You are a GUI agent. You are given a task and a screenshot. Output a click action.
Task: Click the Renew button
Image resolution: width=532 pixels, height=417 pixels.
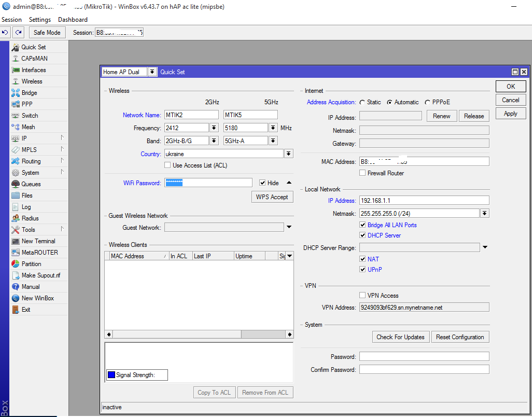(441, 116)
